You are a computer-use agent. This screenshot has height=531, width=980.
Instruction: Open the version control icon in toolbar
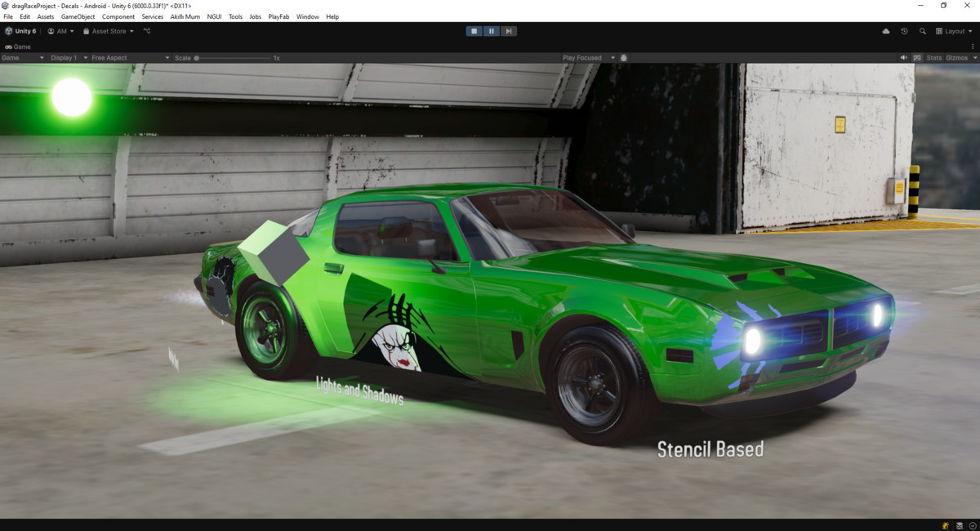click(x=147, y=31)
